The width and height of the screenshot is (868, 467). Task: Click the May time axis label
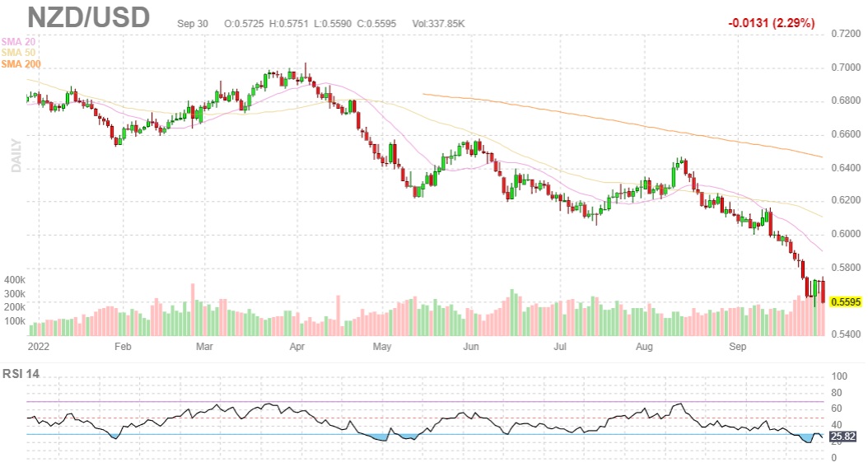tap(382, 347)
